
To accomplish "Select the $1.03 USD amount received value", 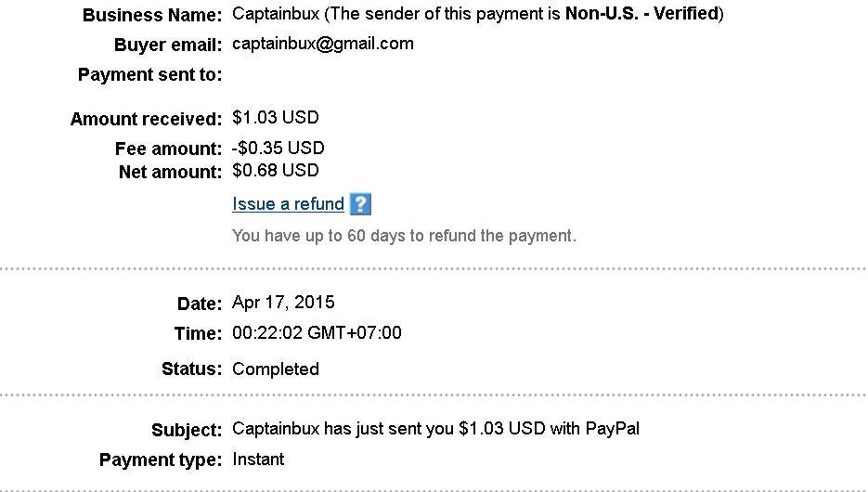I will pos(275,118).
